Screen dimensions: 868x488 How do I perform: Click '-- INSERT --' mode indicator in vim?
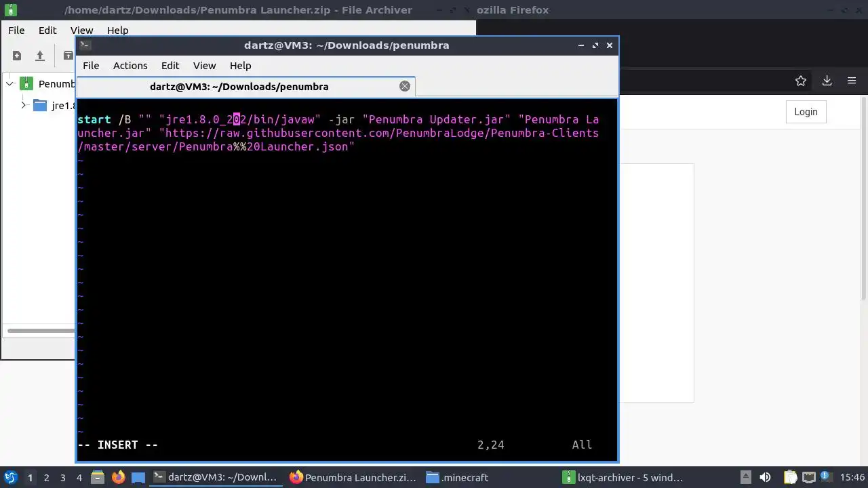pyautogui.click(x=118, y=445)
